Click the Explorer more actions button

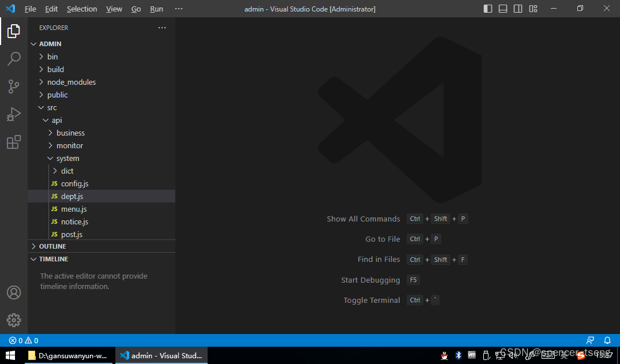pyautogui.click(x=162, y=27)
